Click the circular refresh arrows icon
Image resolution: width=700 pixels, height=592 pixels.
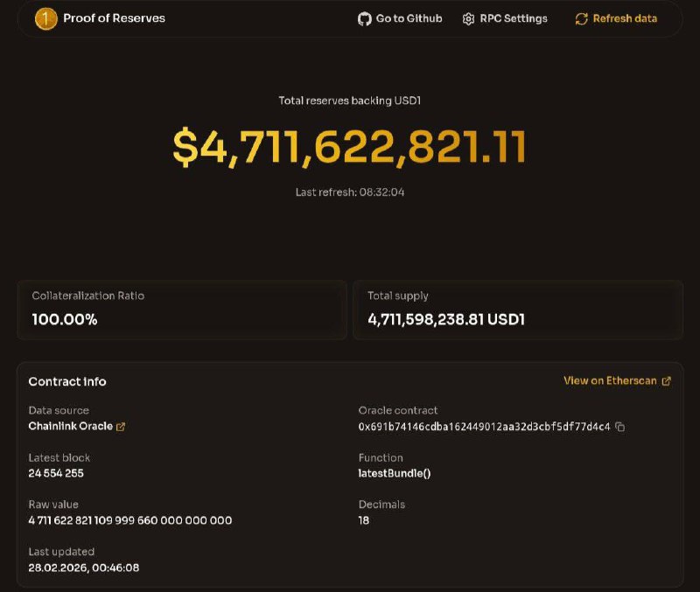click(581, 18)
